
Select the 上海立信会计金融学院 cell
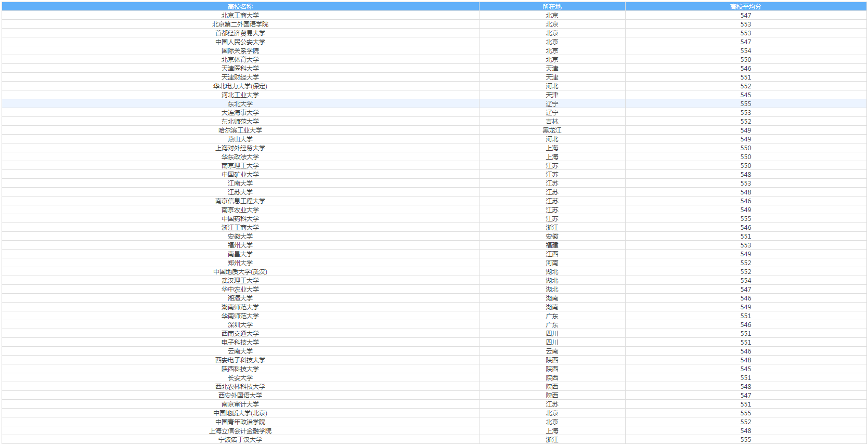(240, 431)
